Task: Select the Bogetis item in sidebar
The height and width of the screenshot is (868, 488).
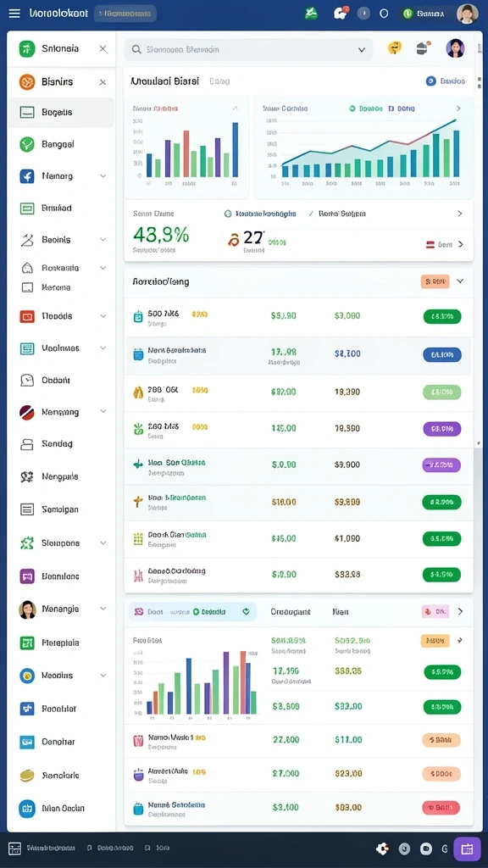Action: 61,113
